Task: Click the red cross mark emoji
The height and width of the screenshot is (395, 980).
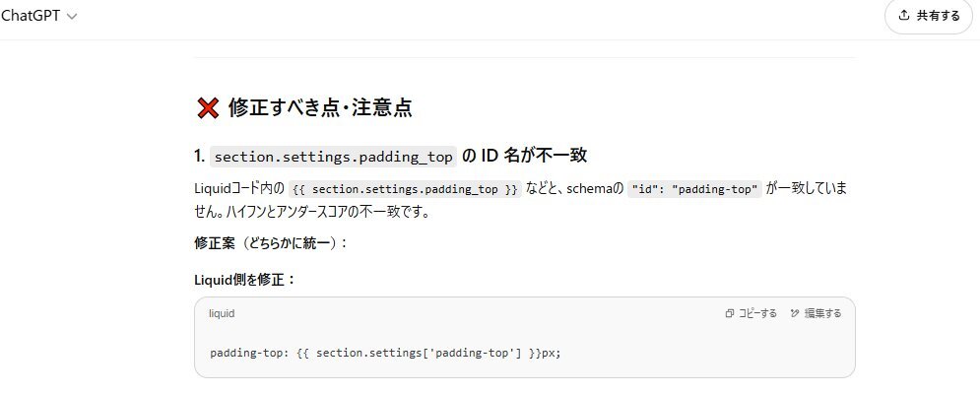Action: [207, 108]
